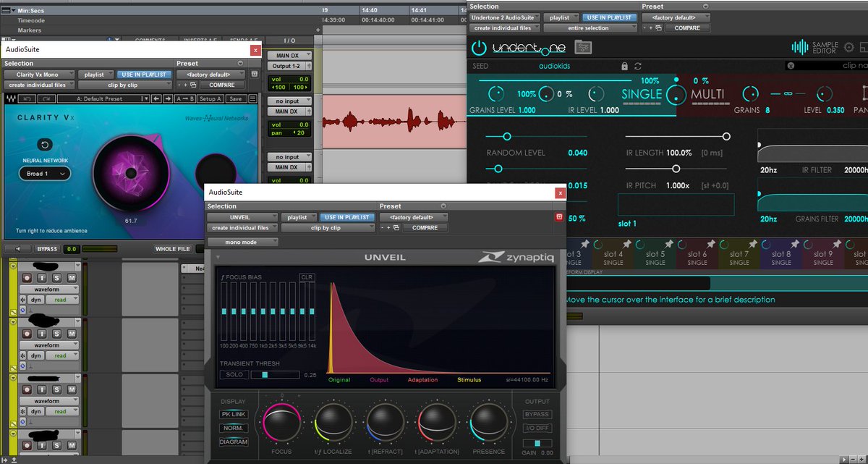Viewport: 868px width, 464px height.
Task: Open the UNVEIL plugin selector dropdown
Action: click(x=242, y=217)
